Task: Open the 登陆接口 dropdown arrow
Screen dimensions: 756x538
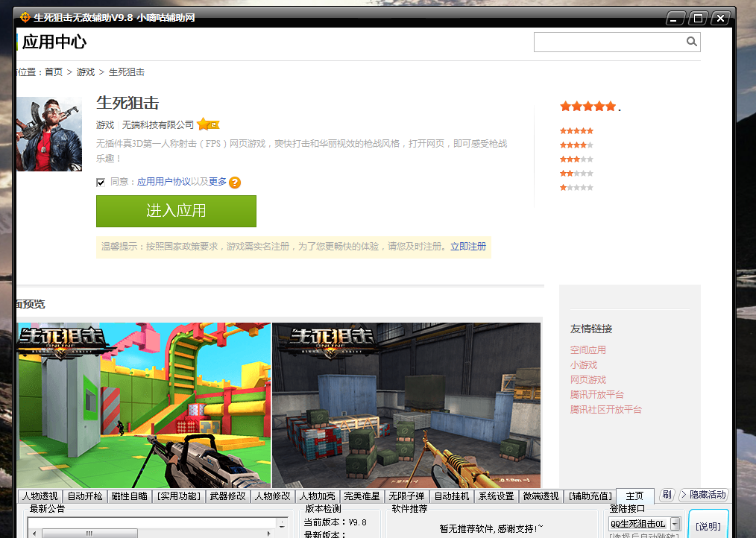Action: [x=675, y=524]
